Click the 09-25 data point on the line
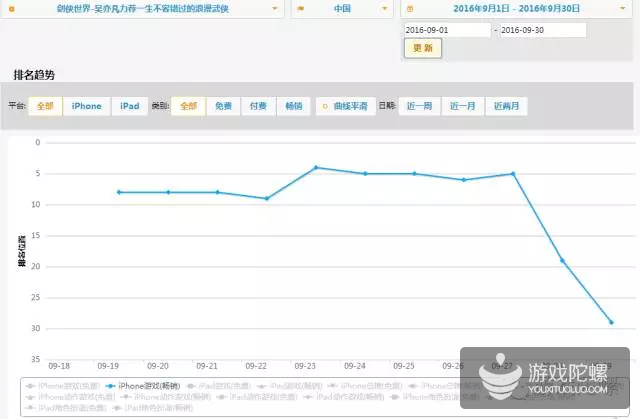This screenshot has height=419, width=640. click(x=414, y=174)
